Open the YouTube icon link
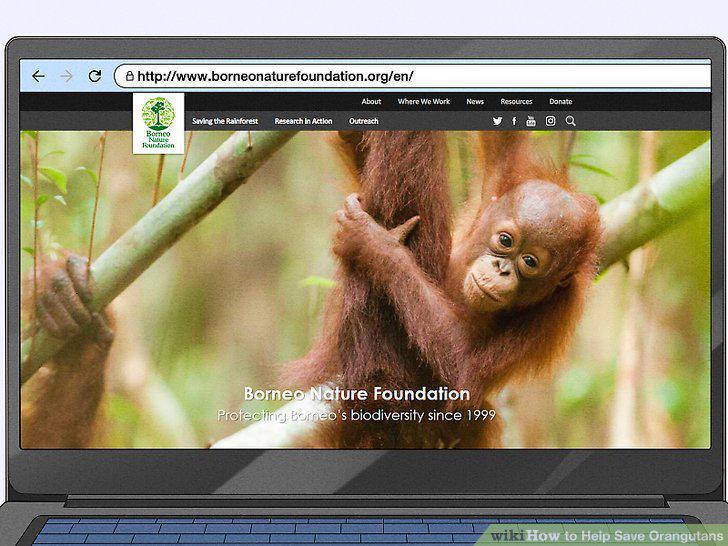728x546 pixels. [x=531, y=121]
